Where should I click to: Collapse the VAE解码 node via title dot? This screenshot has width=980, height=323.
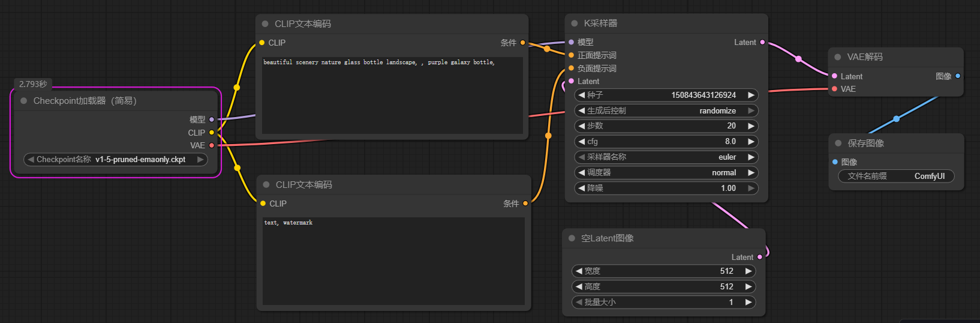(838, 57)
